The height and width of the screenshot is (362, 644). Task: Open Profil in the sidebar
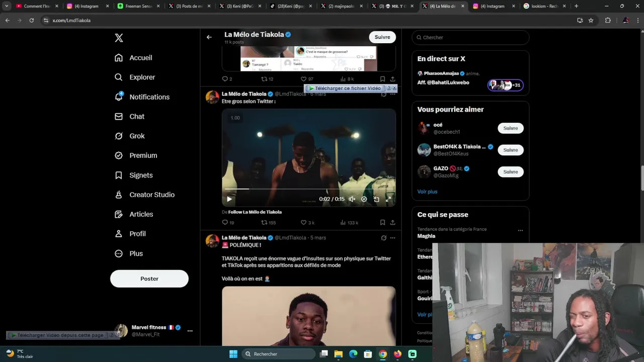[130, 234]
